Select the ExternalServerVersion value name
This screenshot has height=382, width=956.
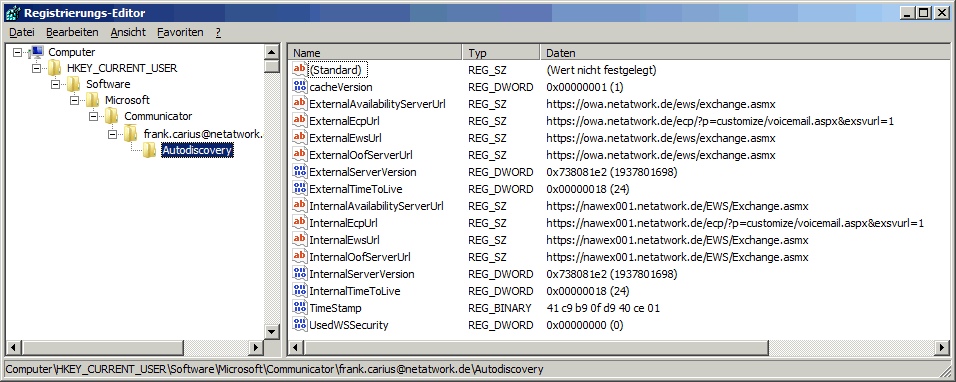pos(363,172)
